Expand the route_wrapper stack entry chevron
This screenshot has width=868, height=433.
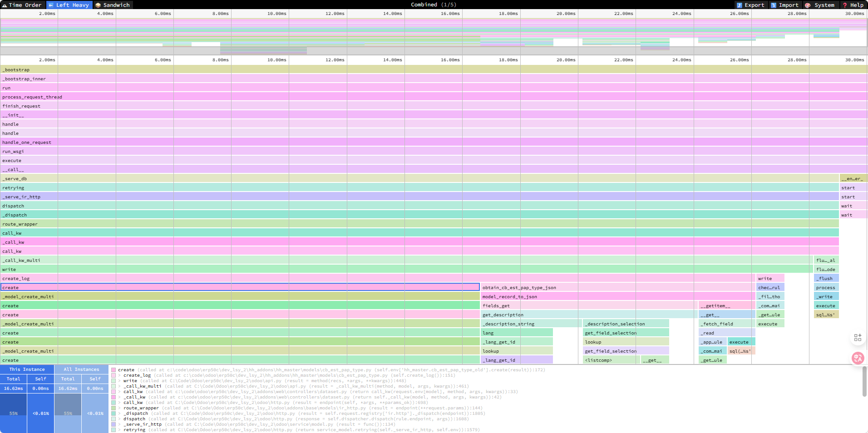119,408
